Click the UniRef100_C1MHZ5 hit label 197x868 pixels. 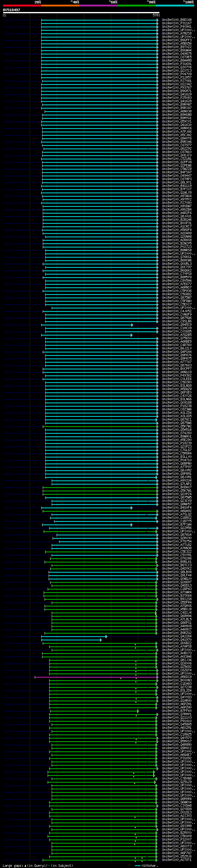coord(176,735)
